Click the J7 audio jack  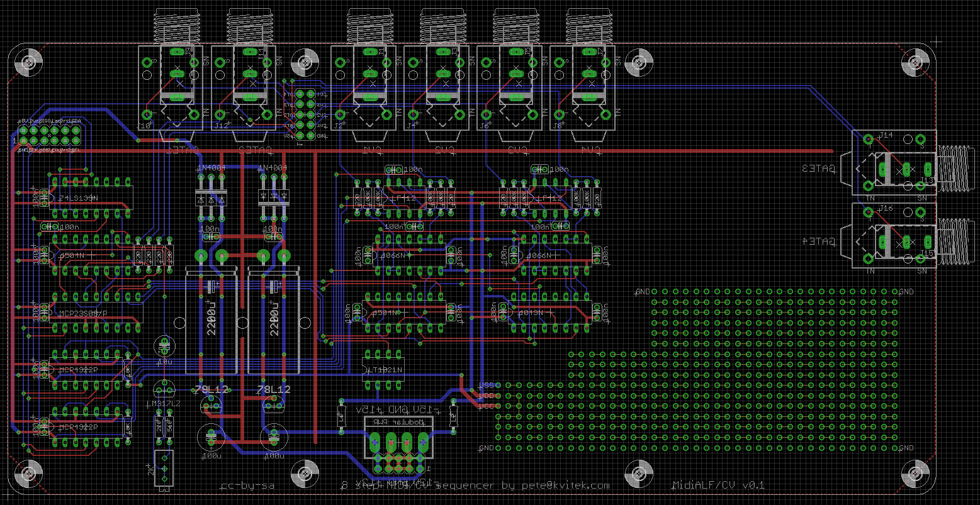coord(582,87)
